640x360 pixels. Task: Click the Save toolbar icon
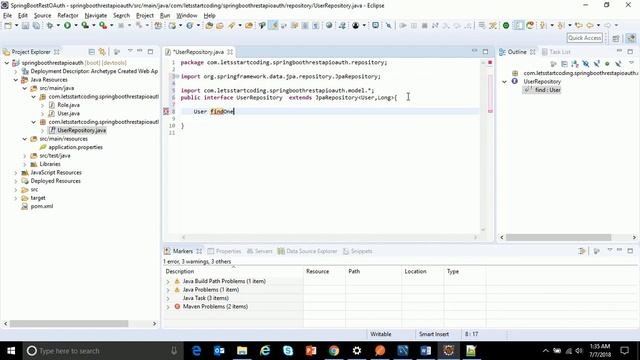[x=25, y=25]
